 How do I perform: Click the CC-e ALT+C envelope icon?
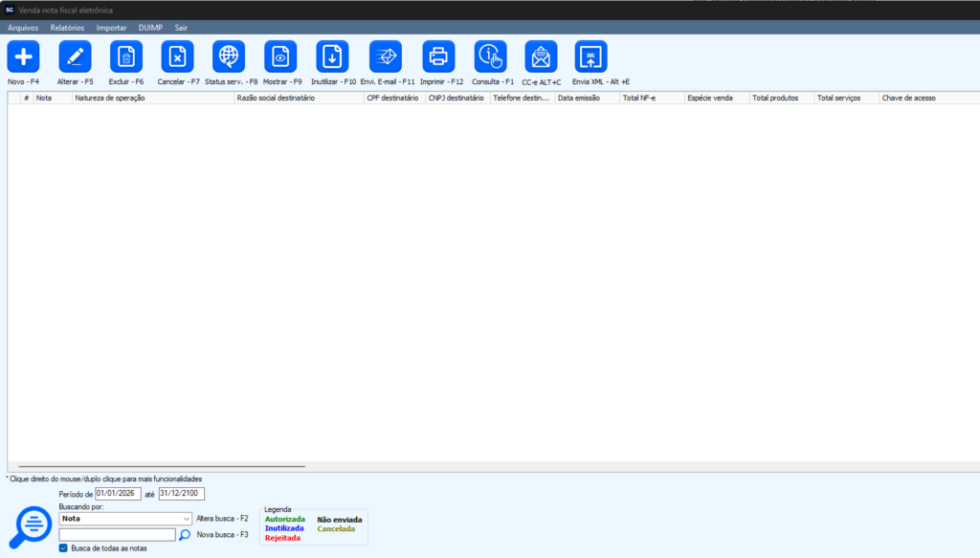pyautogui.click(x=542, y=56)
